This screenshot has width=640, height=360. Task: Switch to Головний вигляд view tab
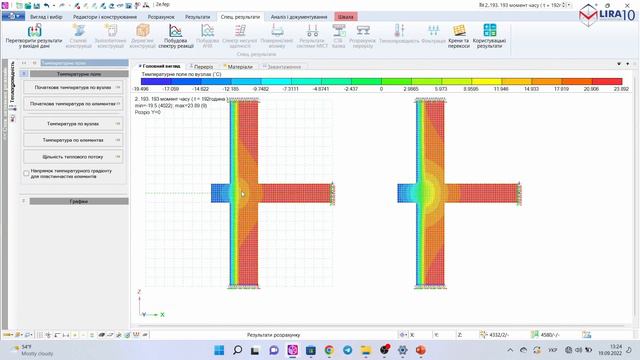tap(160, 66)
